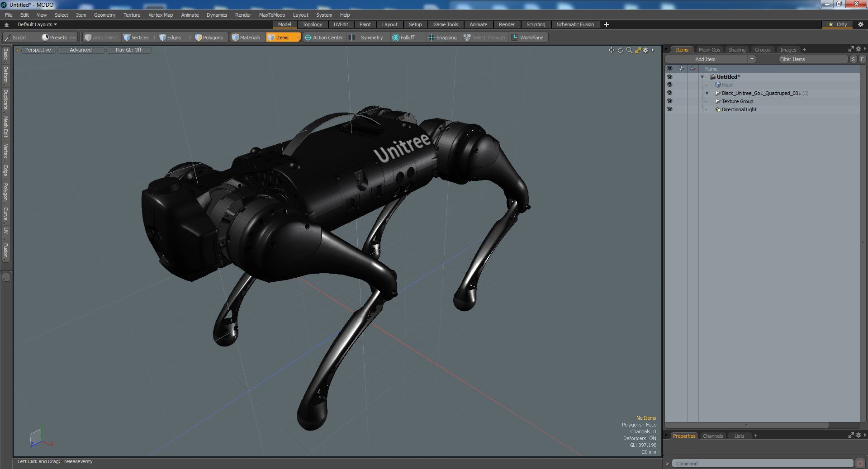Select the Items mode button
Image resolution: width=868 pixels, height=469 pixels.
[283, 38]
